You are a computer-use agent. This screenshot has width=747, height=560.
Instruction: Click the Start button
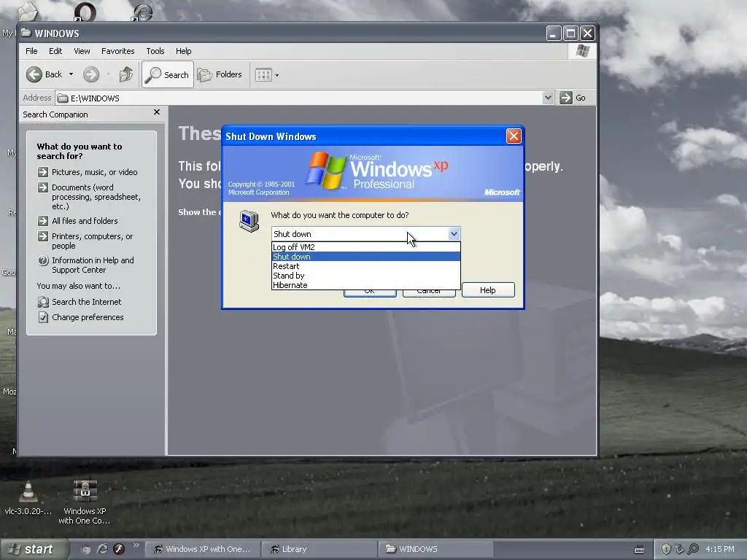[x=34, y=549]
